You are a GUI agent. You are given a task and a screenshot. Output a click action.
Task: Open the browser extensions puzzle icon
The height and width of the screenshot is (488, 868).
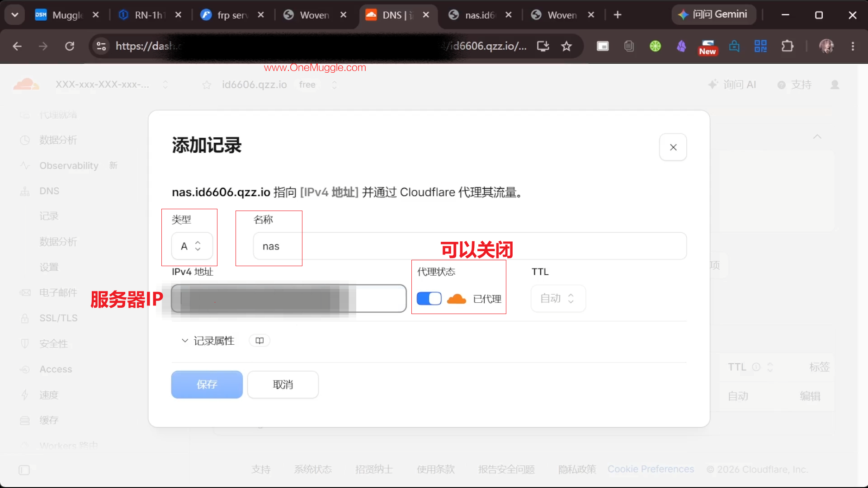click(787, 46)
